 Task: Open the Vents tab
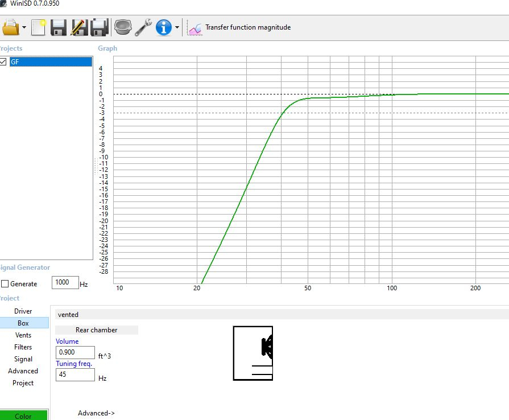[23, 335]
